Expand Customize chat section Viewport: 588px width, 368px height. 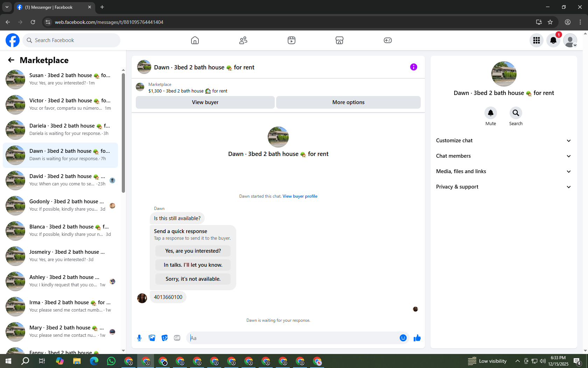504,141
